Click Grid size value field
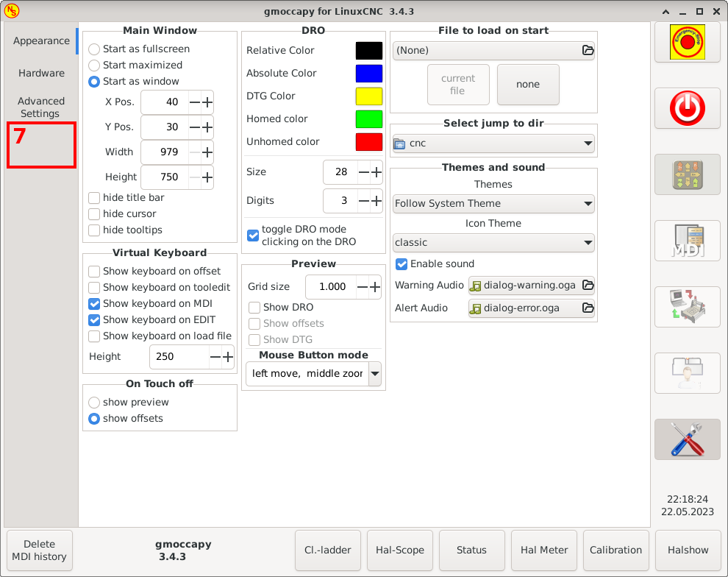 point(331,287)
